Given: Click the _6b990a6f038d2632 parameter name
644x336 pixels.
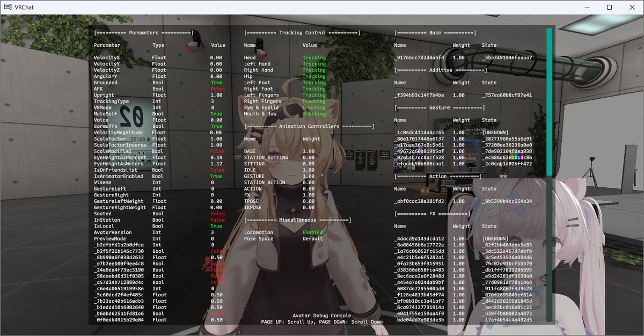Looking at the screenshot, I should pos(119,258).
